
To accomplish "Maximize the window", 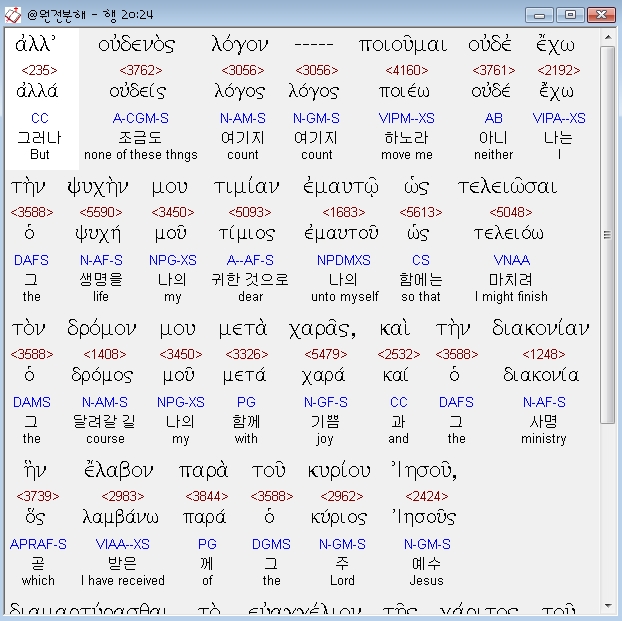I will point(570,15).
